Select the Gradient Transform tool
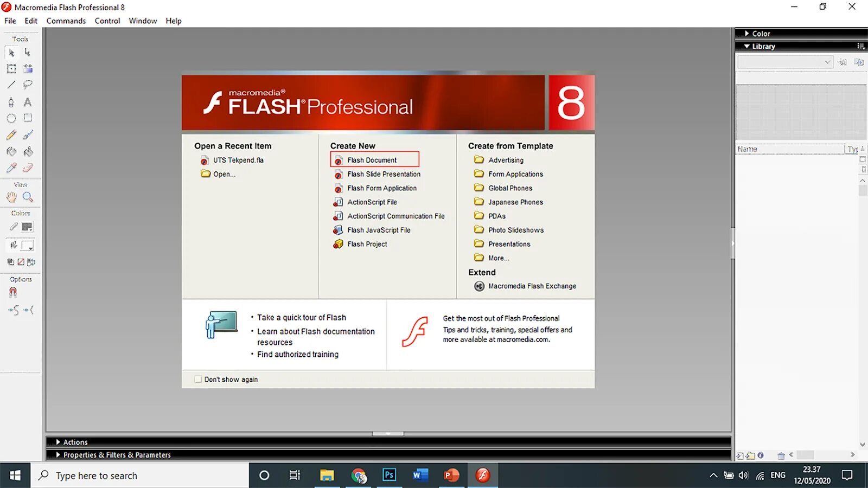The image size is (868, 488). 28,69
